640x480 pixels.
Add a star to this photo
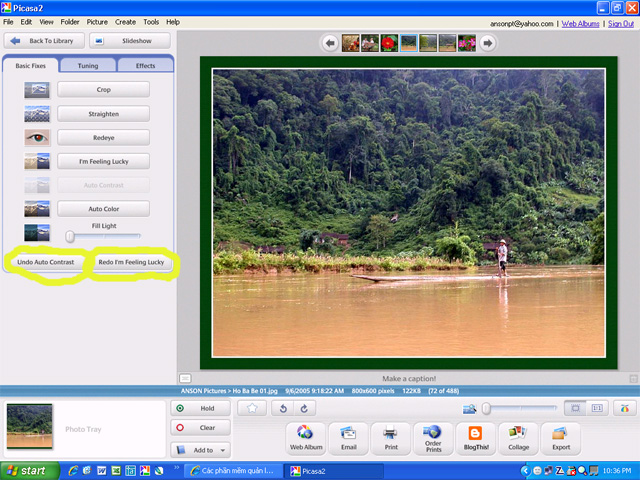[x=252, y=408]
